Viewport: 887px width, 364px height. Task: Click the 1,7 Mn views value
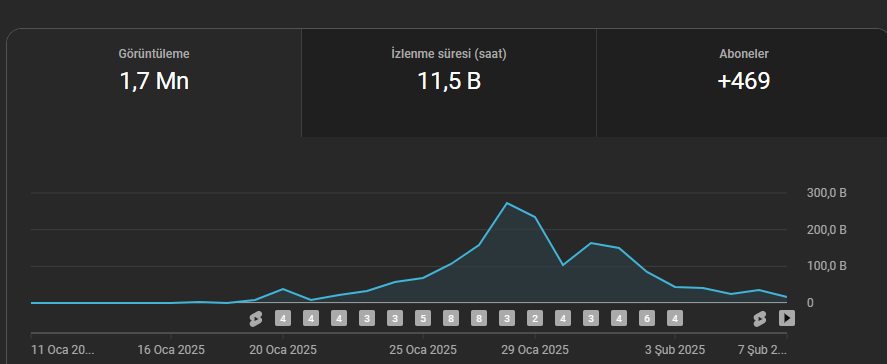point(154,82)
